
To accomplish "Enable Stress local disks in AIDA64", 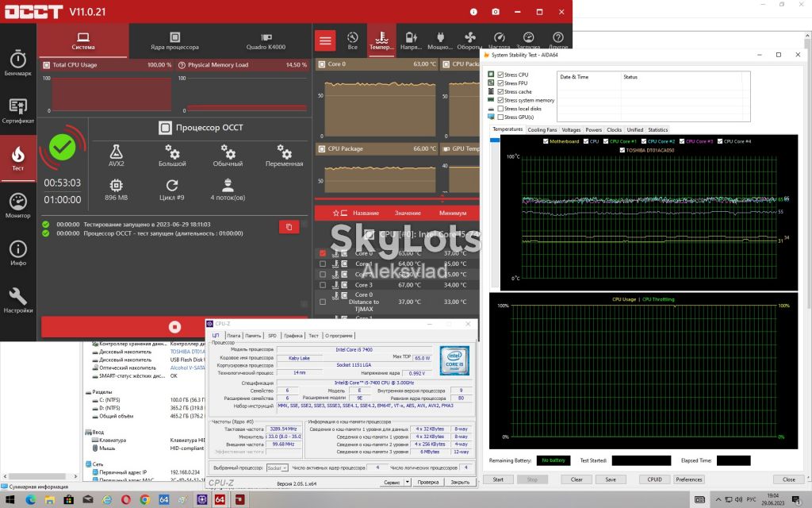I will coord(500,109).
